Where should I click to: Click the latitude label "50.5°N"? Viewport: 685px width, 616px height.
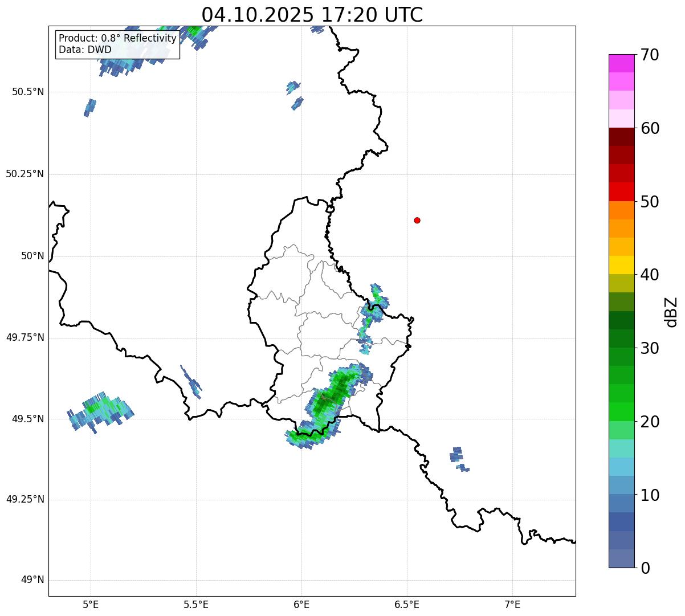pyautogui.click(x=27, y=92)
